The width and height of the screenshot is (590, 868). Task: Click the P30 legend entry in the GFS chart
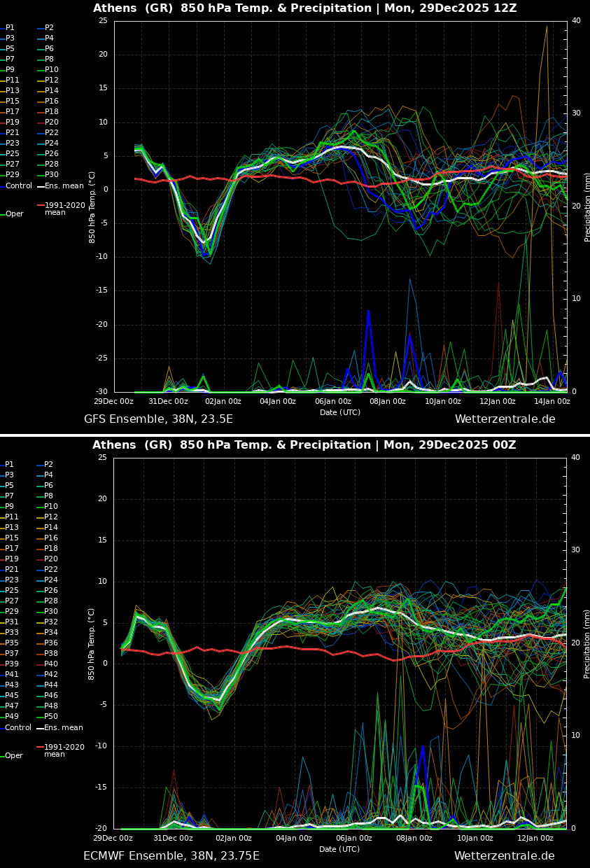coord(52,175)
